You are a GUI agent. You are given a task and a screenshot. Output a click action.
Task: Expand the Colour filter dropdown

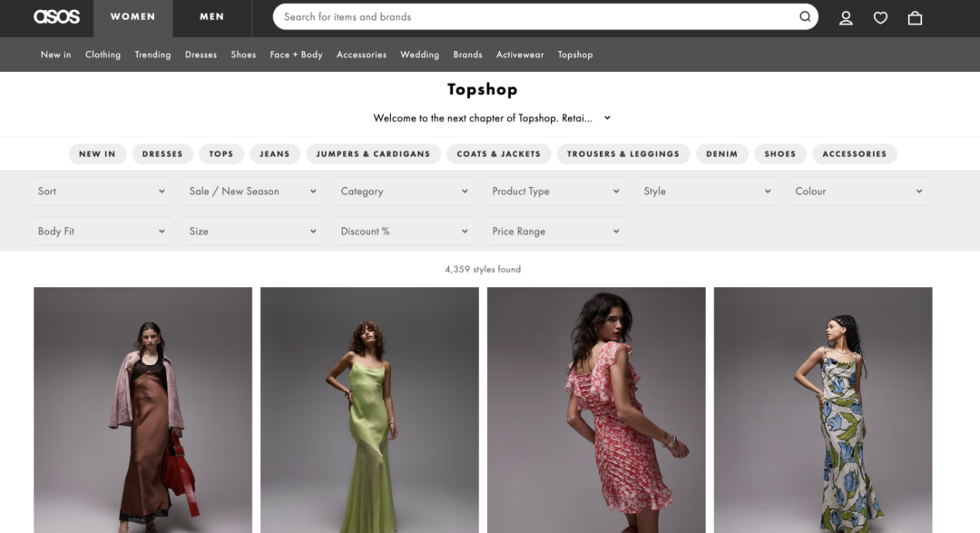(x=857, y=192)
